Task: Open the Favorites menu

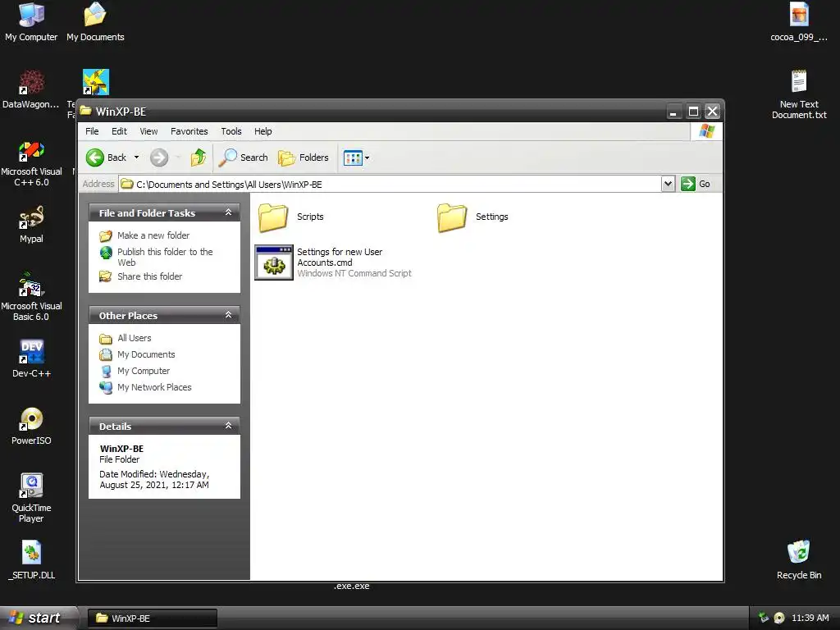Action: tap(189, 131)
